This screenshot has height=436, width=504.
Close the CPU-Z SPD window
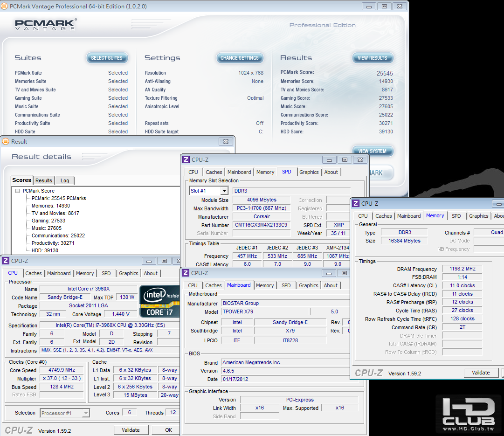(360, 160)
